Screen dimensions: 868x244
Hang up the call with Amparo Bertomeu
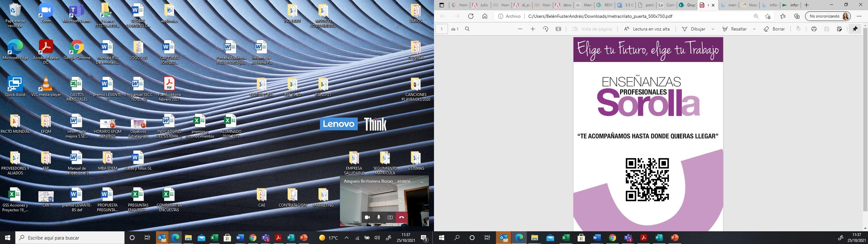[402, 217]
